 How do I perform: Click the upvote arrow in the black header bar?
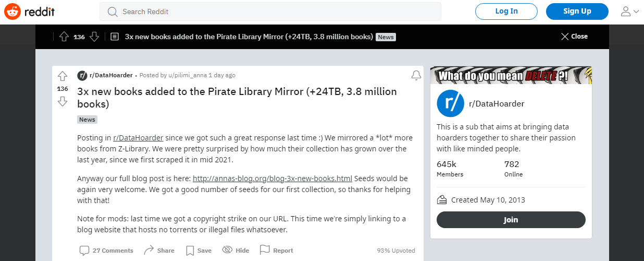point(64,37)
